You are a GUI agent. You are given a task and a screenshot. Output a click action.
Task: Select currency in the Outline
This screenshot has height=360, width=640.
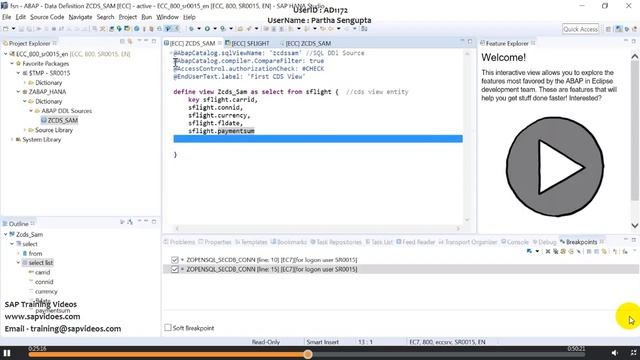pyautogui.click(x=46, y=291)
